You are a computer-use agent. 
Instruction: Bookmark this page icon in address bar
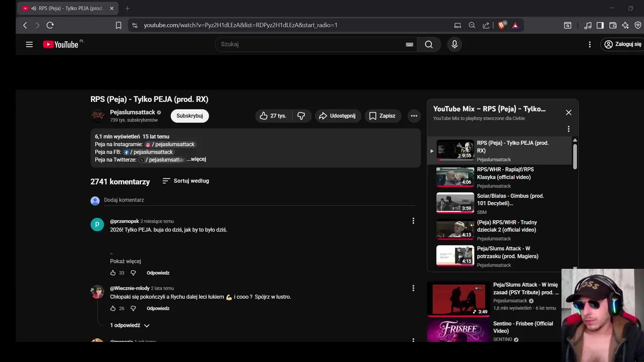[118, 25]
